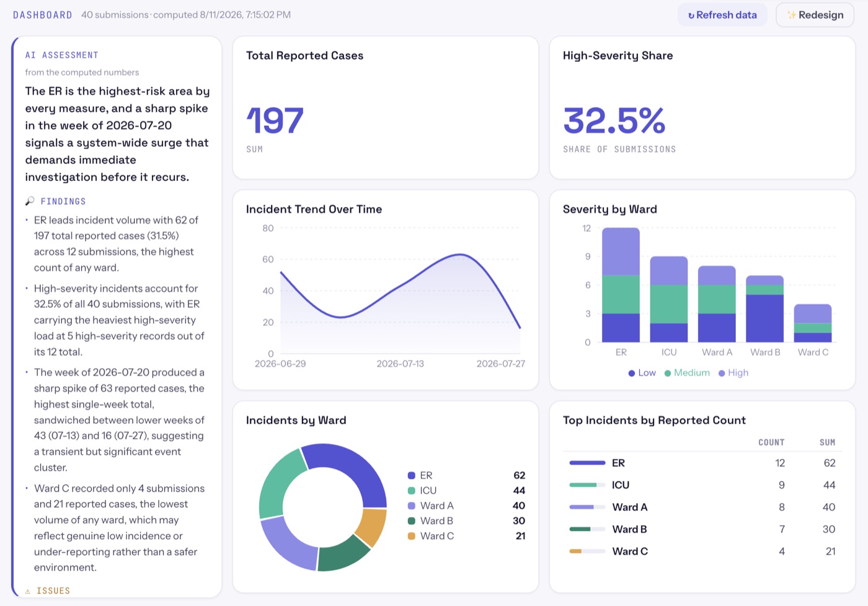
Task: Click the Refresh data button
Action: (722, 15)
